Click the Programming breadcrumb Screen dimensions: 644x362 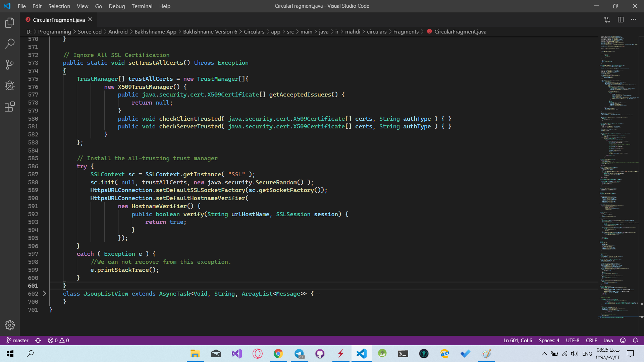(x=55, y=32)
